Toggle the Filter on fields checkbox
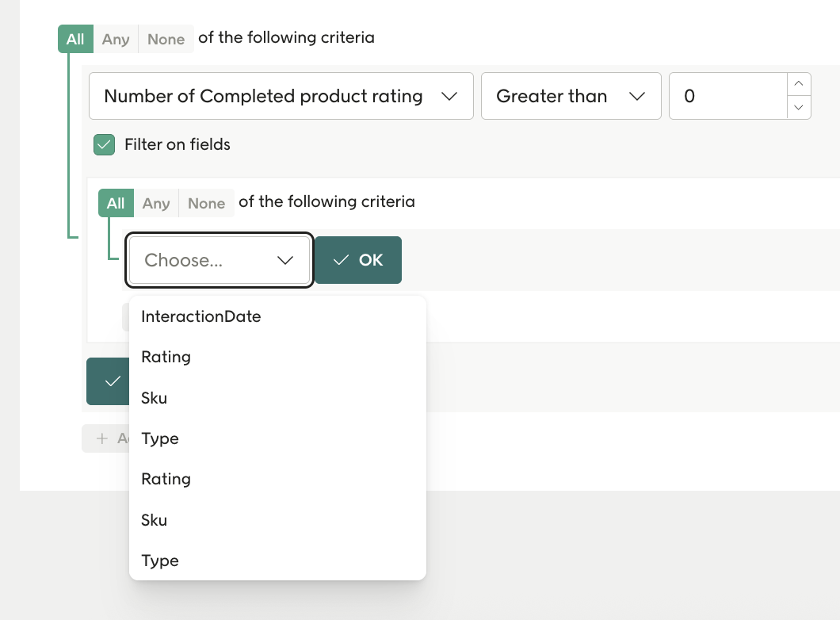The image size is (840, 620). coord(103,144)
